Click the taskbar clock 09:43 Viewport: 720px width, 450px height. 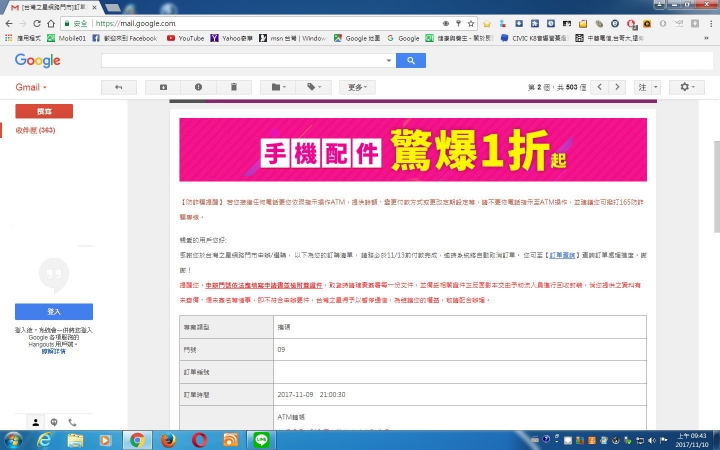pos(692,440)
